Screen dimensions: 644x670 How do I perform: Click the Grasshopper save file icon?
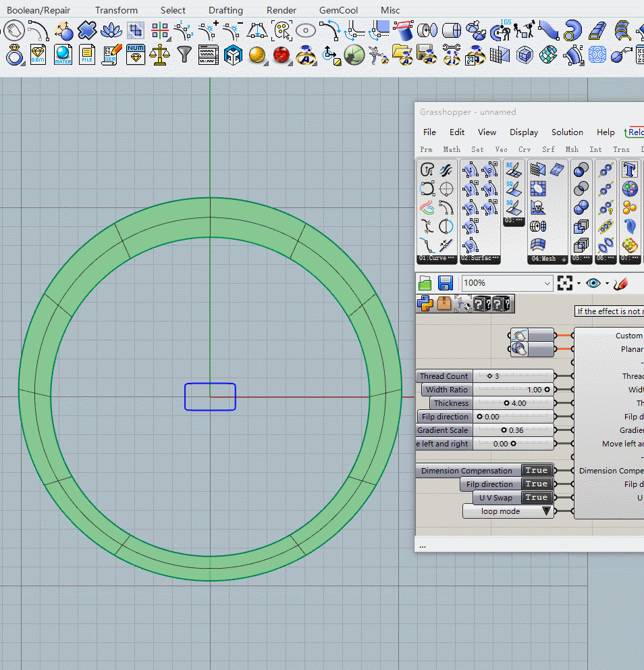446,283
